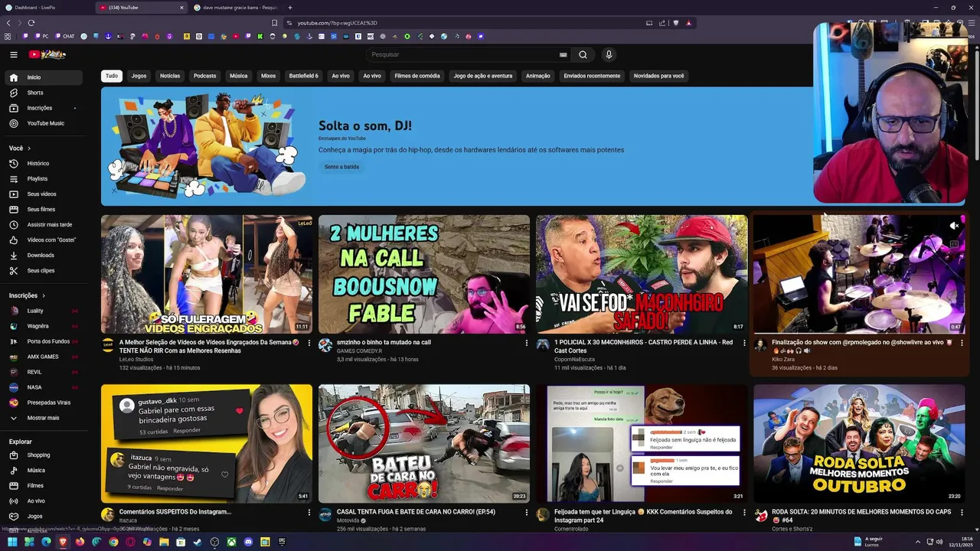980x551 pixels.
Task: Select the Battlefield 6 filter chip
Action: click(303, 76)
